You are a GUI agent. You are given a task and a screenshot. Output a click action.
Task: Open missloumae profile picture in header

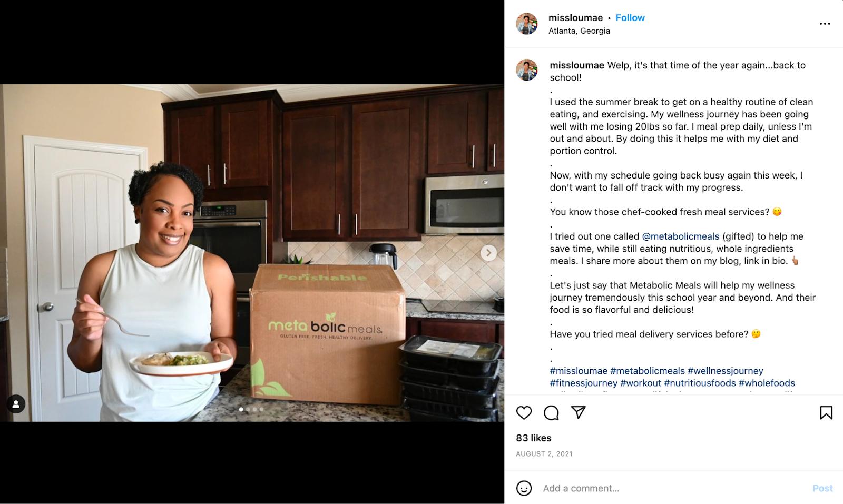(527, 24)
